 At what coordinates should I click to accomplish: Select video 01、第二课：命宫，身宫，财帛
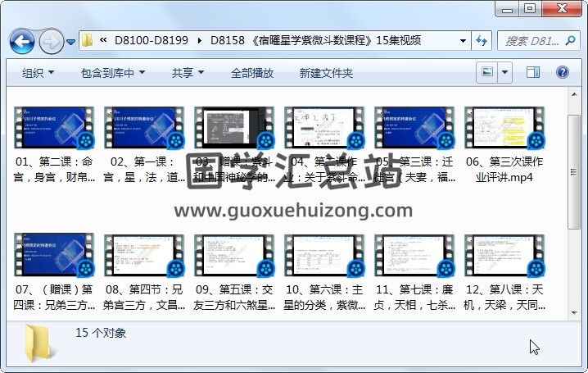[x=53, y=144]
